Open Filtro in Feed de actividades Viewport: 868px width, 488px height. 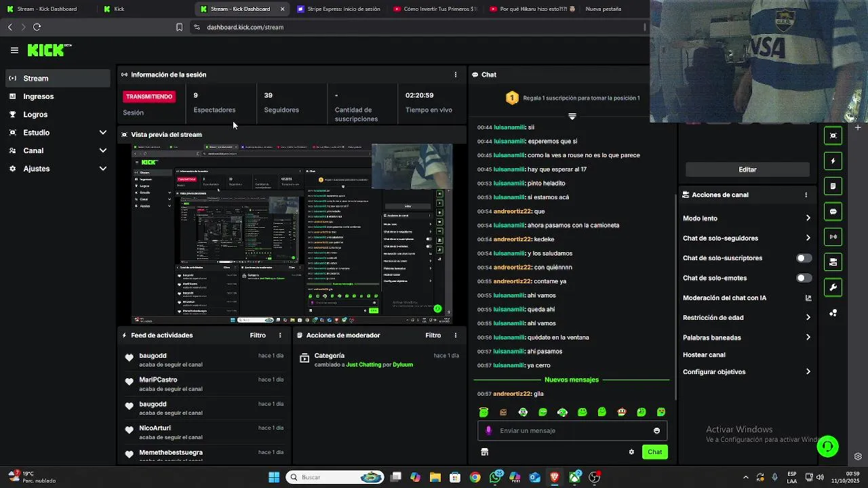pyautogui.click(x=258, y=335)
